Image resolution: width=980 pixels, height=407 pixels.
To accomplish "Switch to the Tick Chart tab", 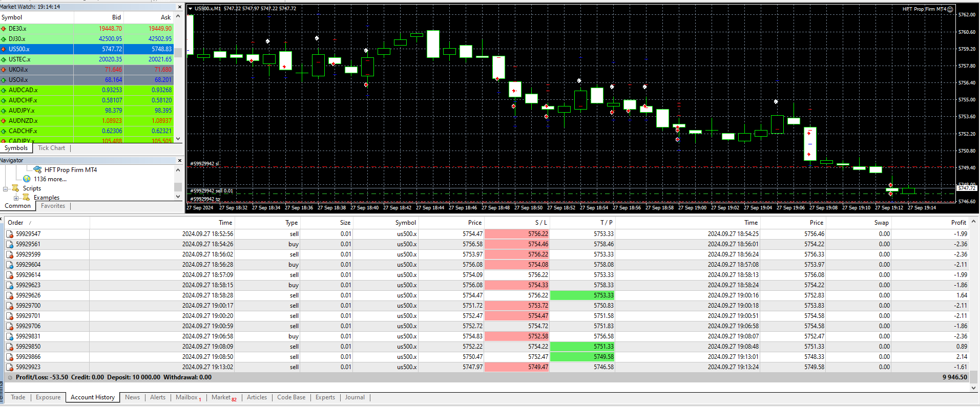I will pyautogui.click(x=52, y=148).
